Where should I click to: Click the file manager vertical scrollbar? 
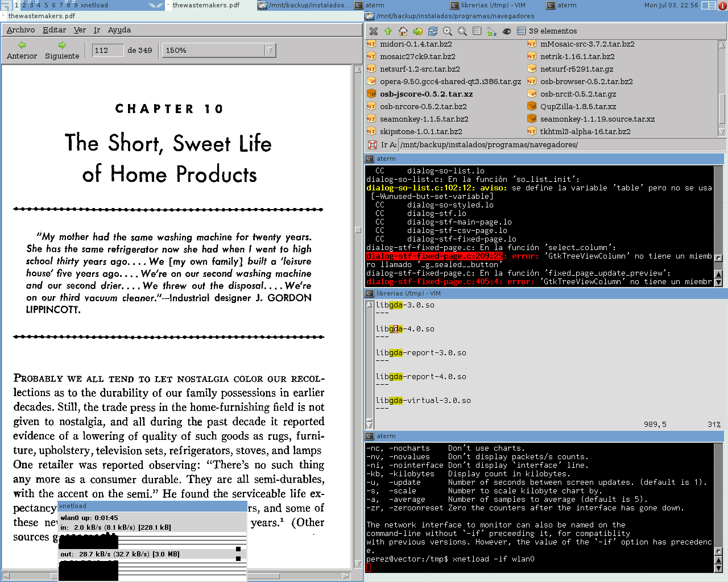722,88
